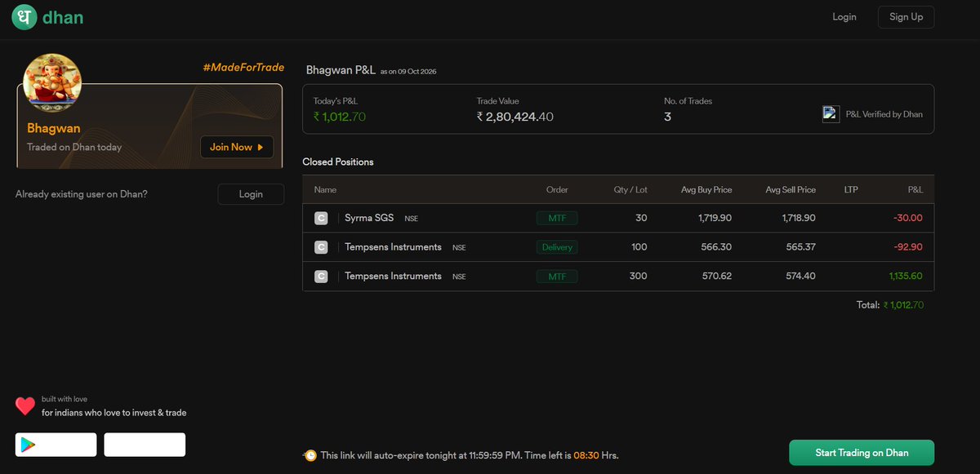The width and height of the screenshot is (980, 474).
Task: Click the C icon in the Tempsens 300 qty row
Action: [321, 277]
